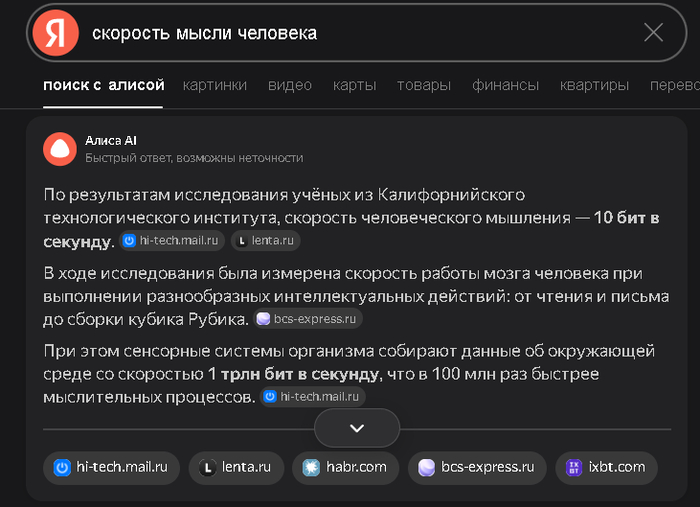This screenshot has width=700, height=507.
Task: Open the видео tab
Action: click(290, 85)
